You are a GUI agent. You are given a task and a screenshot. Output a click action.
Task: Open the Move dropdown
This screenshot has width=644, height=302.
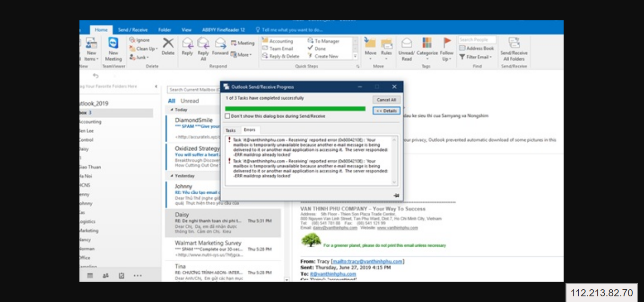pyautogui.click(x=371, y=49)
